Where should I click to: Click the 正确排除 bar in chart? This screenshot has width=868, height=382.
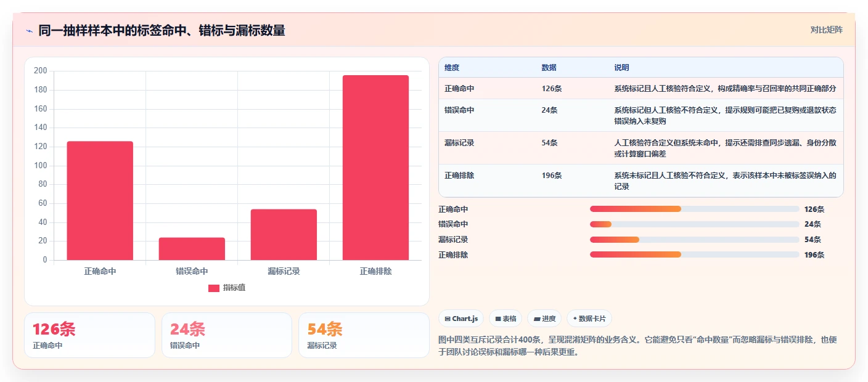(x=375, y=168)
